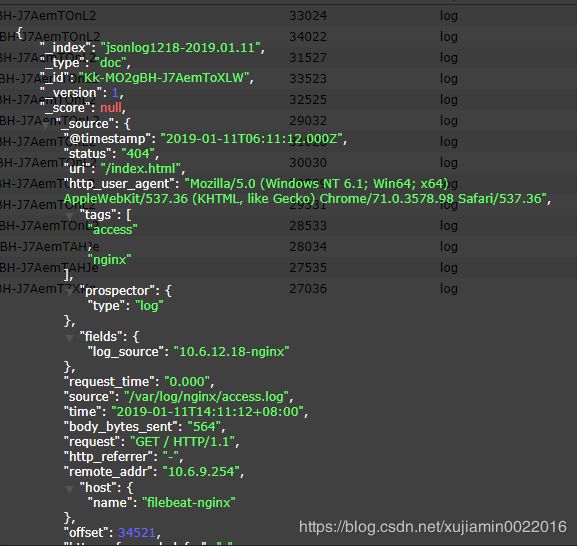Click background table cell 27535
Viewport: 577px width, 546px height.
click(308, 267)
